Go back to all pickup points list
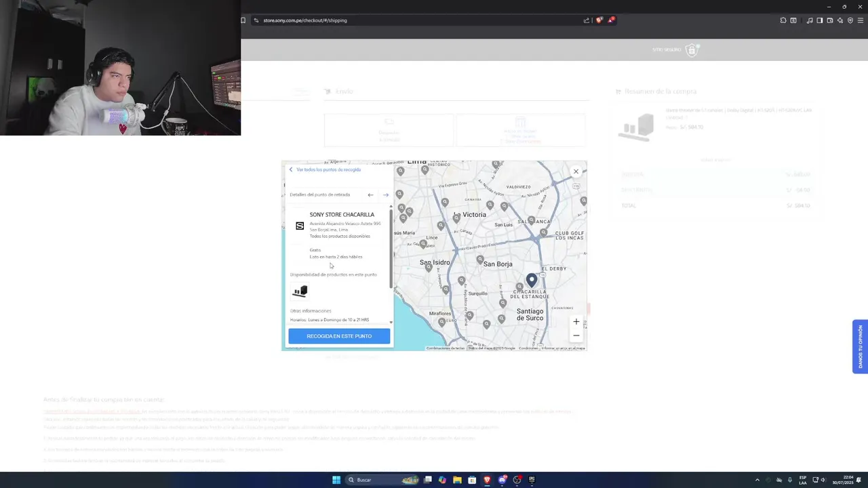The image size is (868, 488). click(x=325, y=169)
